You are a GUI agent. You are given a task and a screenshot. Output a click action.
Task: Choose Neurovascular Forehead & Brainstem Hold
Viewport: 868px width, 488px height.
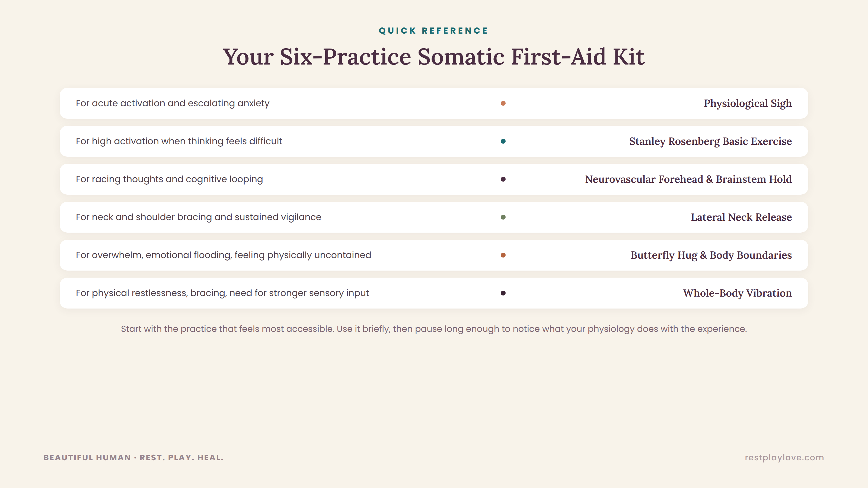[x=688, y=179]
